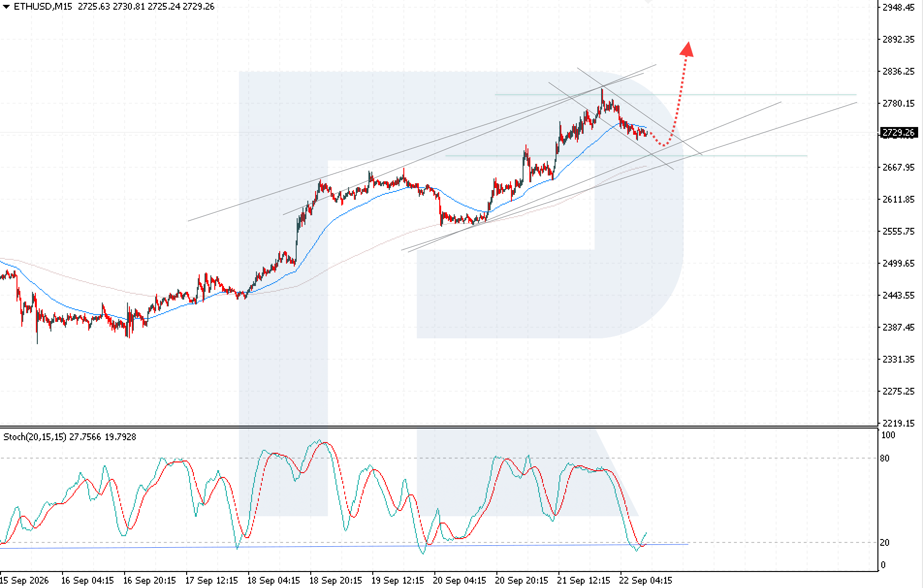Select the stochastic 20 level marker
923x588 pixels.
tap(885, 542)
